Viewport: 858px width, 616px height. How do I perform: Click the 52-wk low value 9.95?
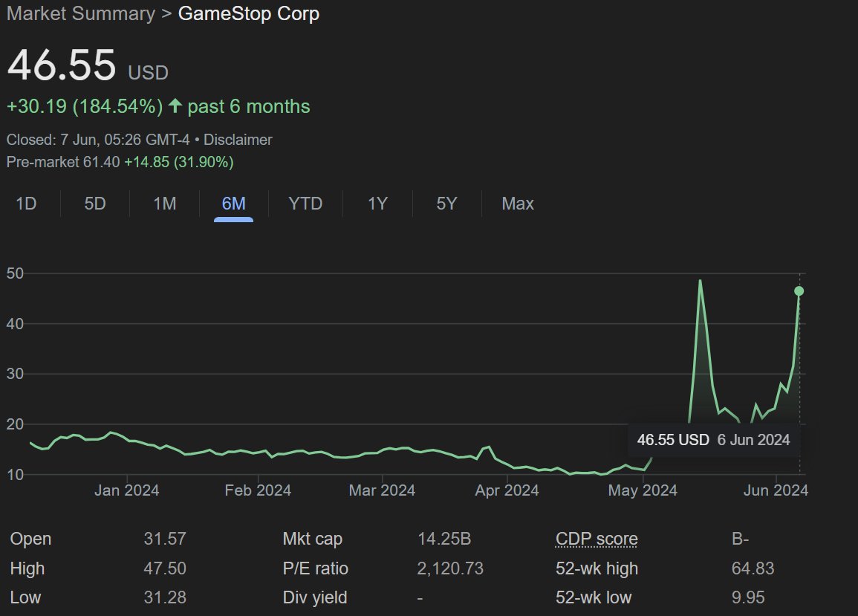(748, 597)
